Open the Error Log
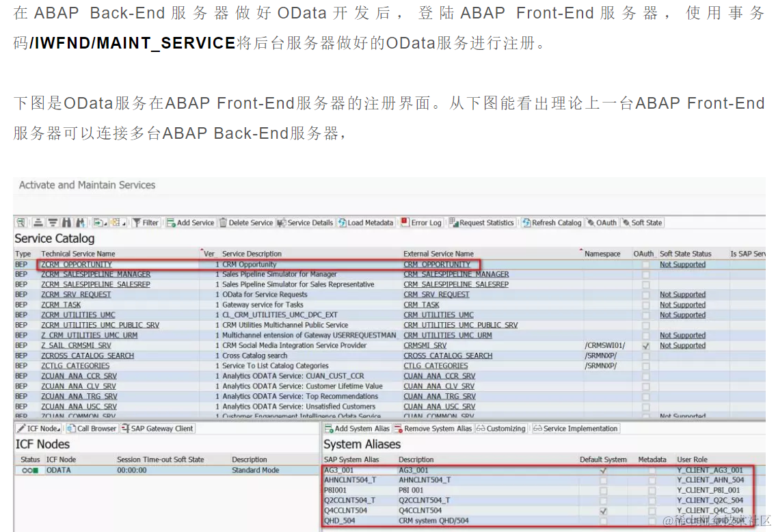 coord(421,223)
